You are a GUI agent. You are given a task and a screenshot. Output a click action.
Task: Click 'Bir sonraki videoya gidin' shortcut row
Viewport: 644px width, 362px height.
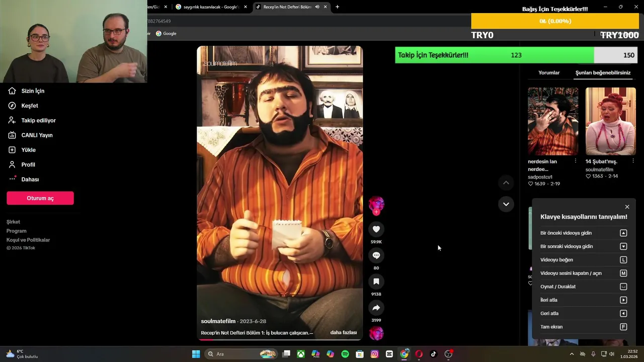(584, 246)
